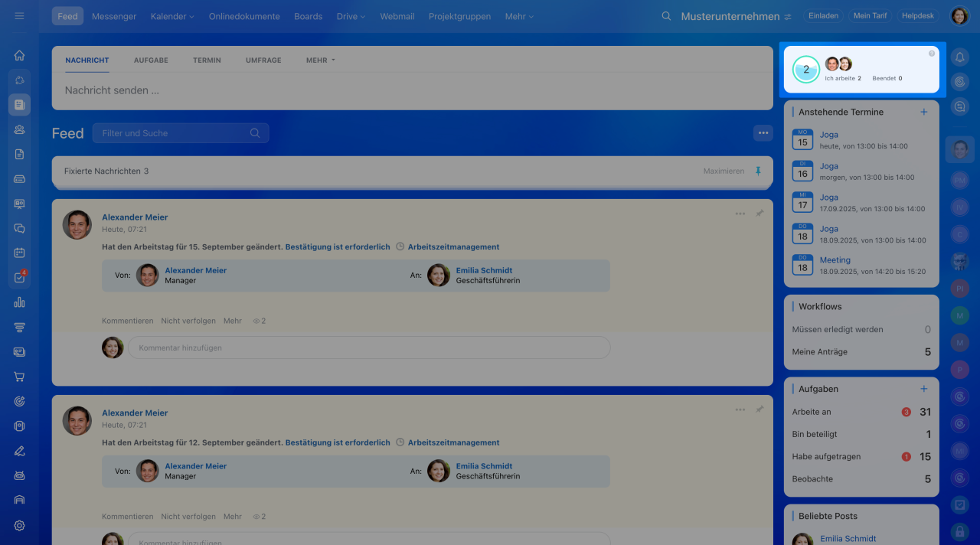Switch to the Messenger tab

click(114, 16)
